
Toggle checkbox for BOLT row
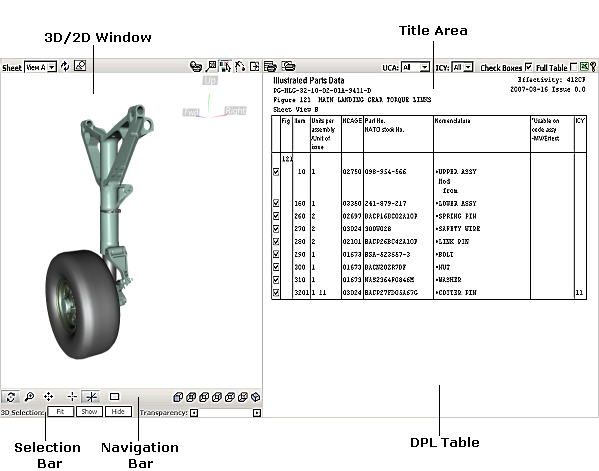(276, 254)
